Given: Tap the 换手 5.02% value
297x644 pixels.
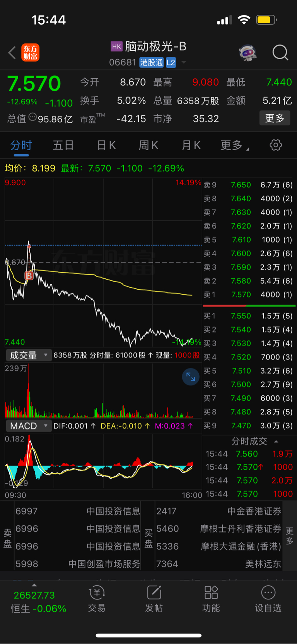Looking at the screenshot, I should [131, 101].
